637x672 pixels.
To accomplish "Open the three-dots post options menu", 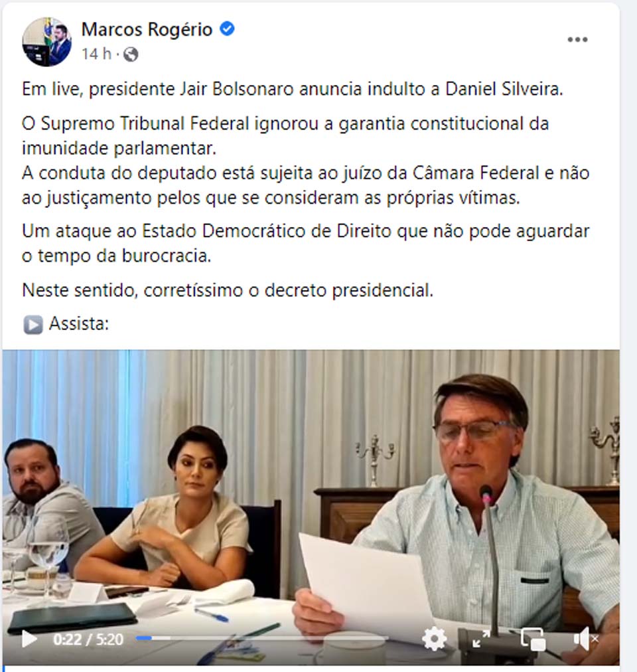I will [x=577, y=40].
